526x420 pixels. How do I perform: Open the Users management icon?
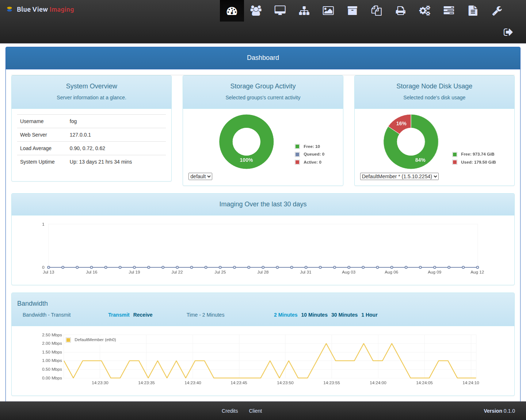click(256, 11)
